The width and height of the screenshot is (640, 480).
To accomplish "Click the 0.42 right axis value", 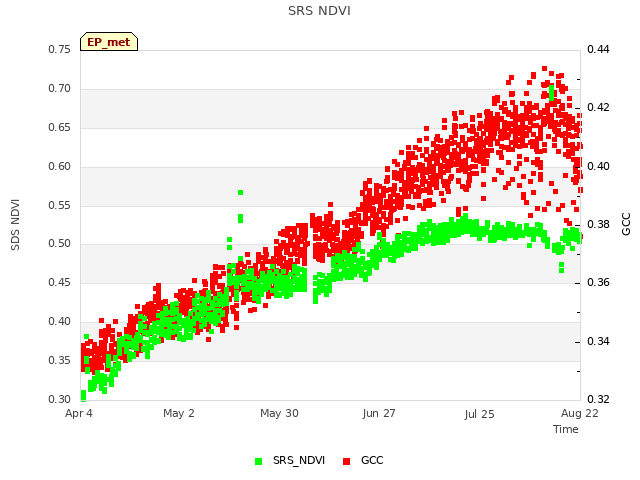I will click(x=598, y=107).
